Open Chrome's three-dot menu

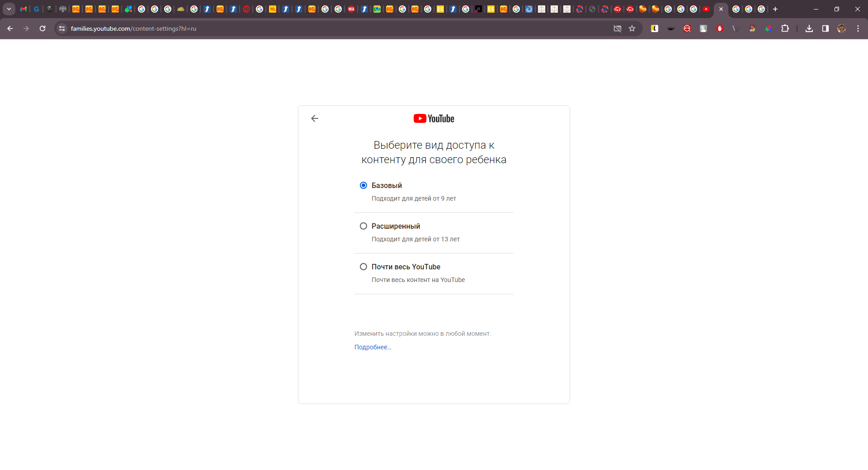(x=858, y=28)
